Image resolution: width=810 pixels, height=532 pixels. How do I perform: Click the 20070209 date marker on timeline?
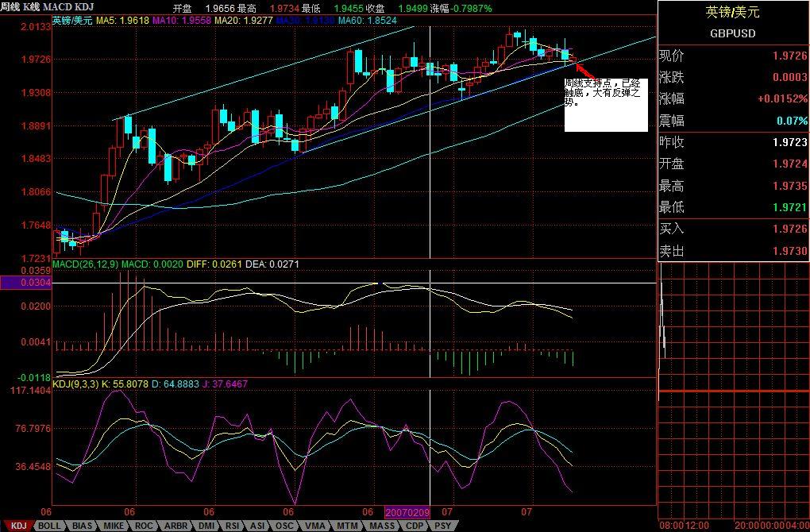click(407, 513)
